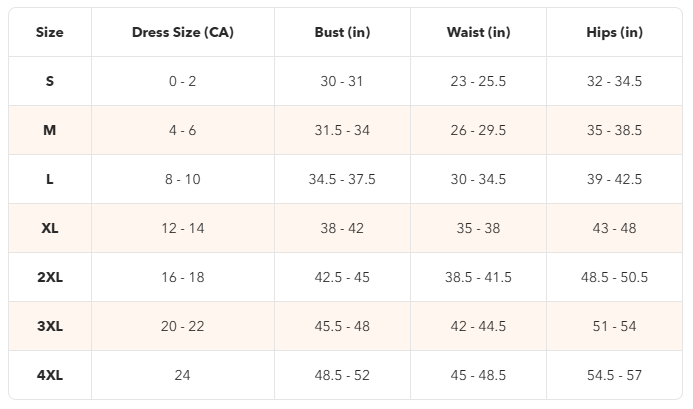
Task: Click the Hips (in) column header
Action: [x=614, y=32]
